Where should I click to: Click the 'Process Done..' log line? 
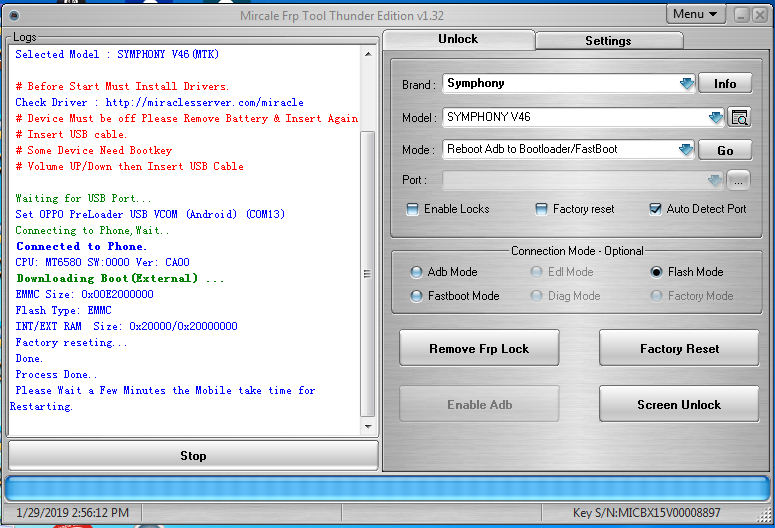click(56, 374)
